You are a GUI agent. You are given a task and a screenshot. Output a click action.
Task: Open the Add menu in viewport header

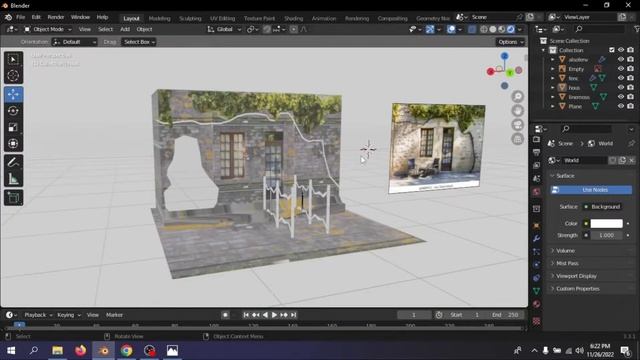pos(125,29)
